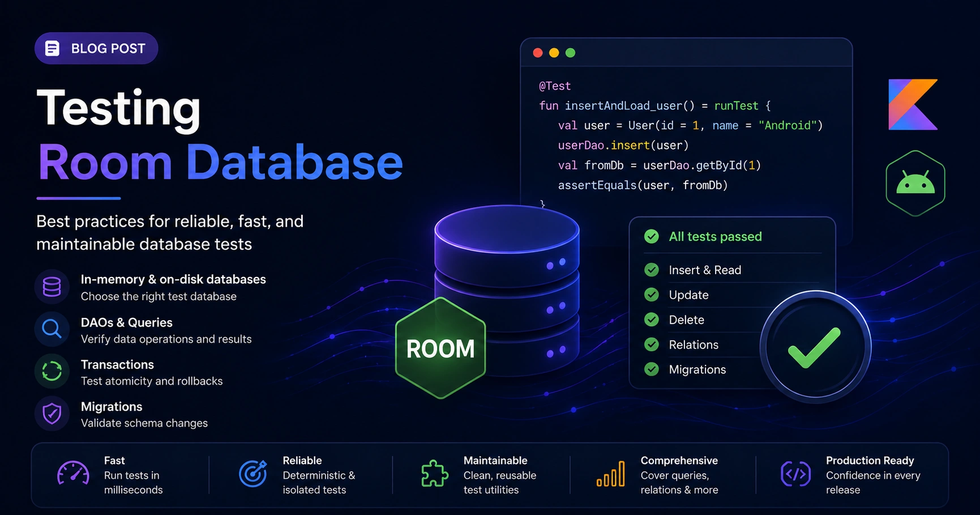The height and width of the screenshot is (515, 980).
Task: Click the magnifier icon next to DAOs & Queries
Action: coord(52,329)
